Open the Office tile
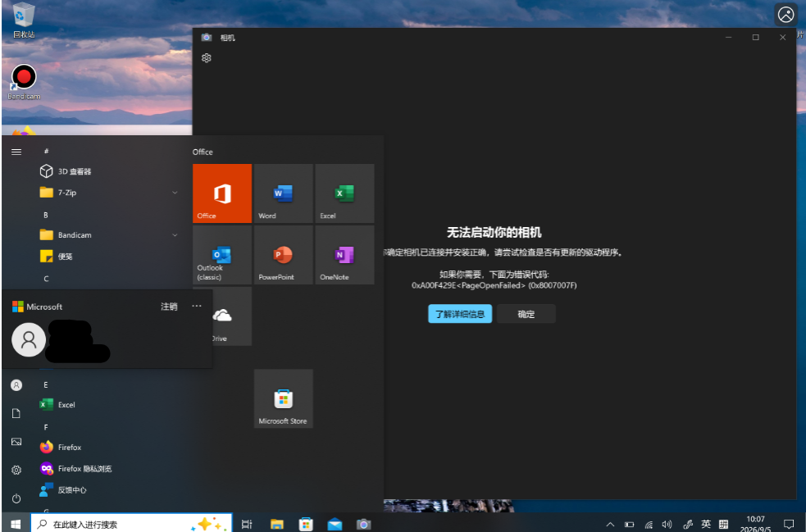This screenshot has height=532, width=806. [222, 193]
